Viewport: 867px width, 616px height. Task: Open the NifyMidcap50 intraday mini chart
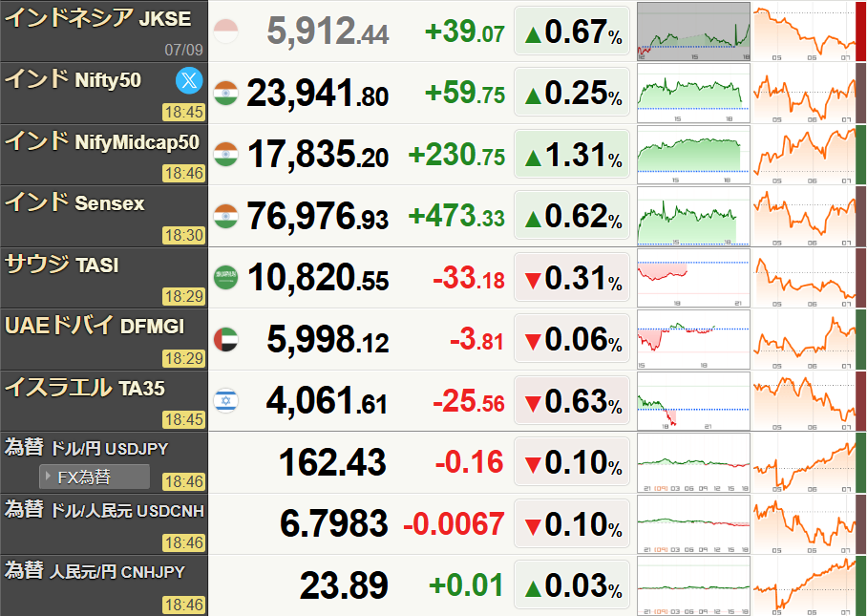pos(693,155)
